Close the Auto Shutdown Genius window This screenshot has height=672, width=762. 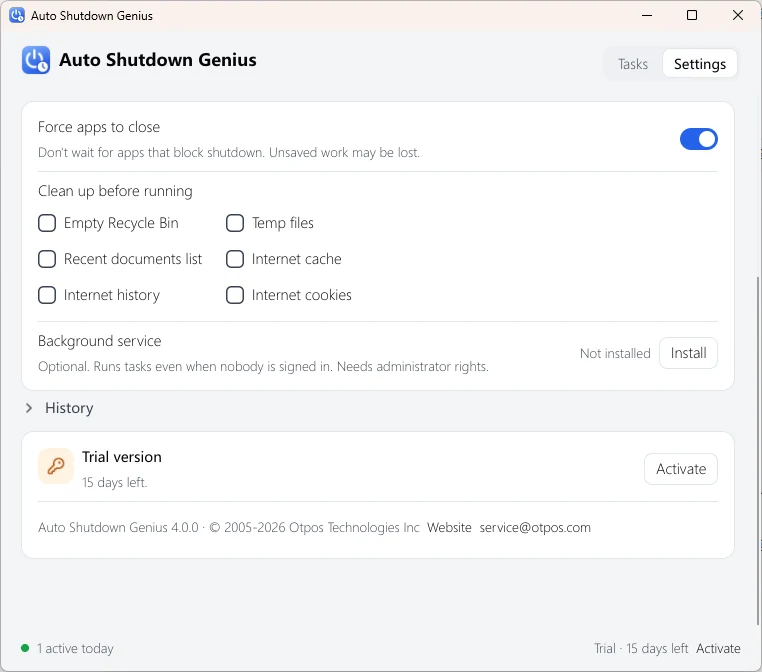click(x=738, y=16)
